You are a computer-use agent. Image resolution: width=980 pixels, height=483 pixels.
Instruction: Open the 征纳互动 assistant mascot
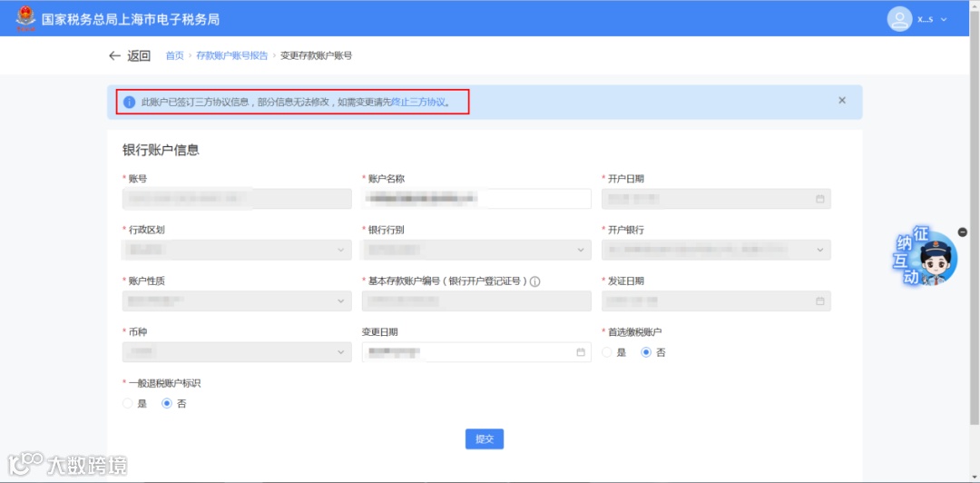(926, 257)
